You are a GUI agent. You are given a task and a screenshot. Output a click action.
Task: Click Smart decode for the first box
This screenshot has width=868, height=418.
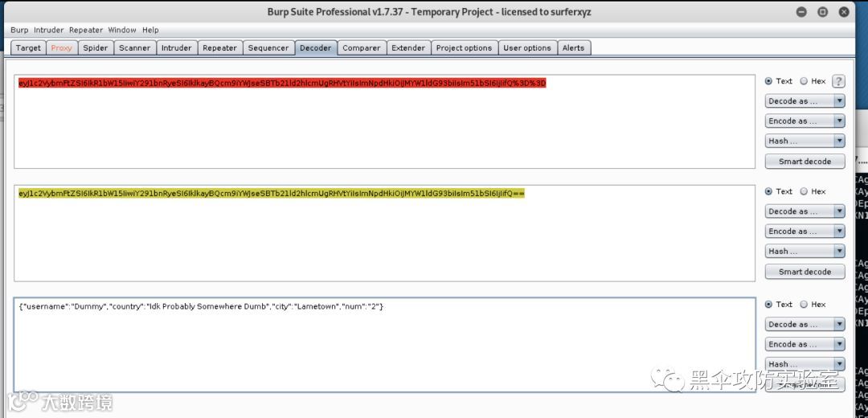805,161
